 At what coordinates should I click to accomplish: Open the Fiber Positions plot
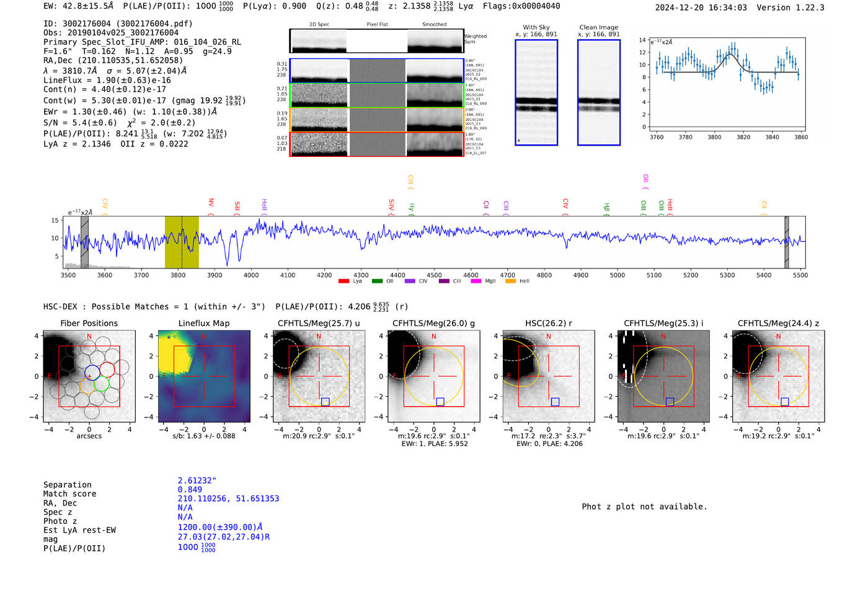click(x=89, y=376)
